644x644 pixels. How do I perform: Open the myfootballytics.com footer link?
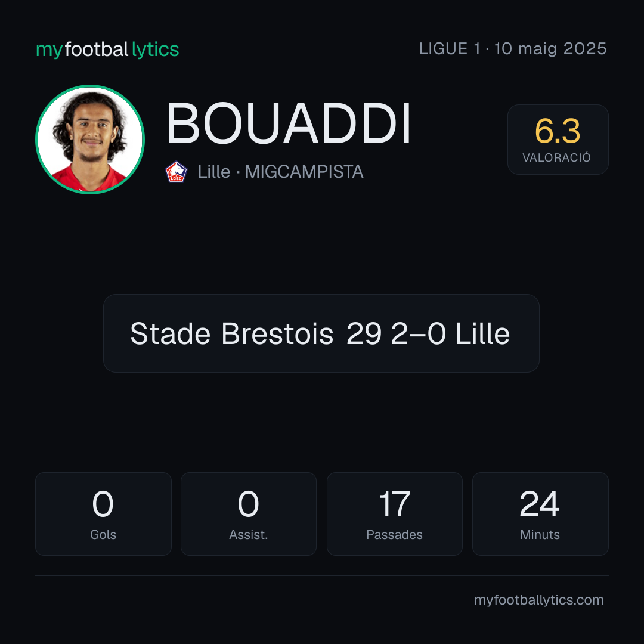[539, 600]
